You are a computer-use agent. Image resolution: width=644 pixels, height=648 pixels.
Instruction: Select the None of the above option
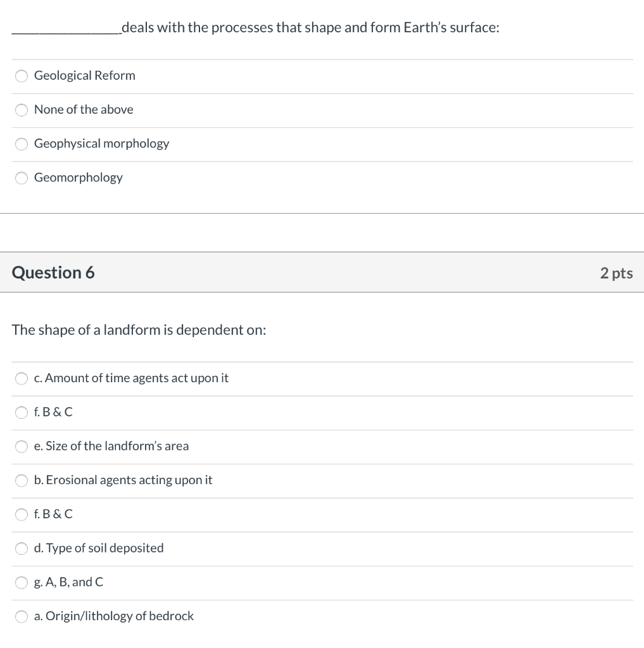click(84, 109)
